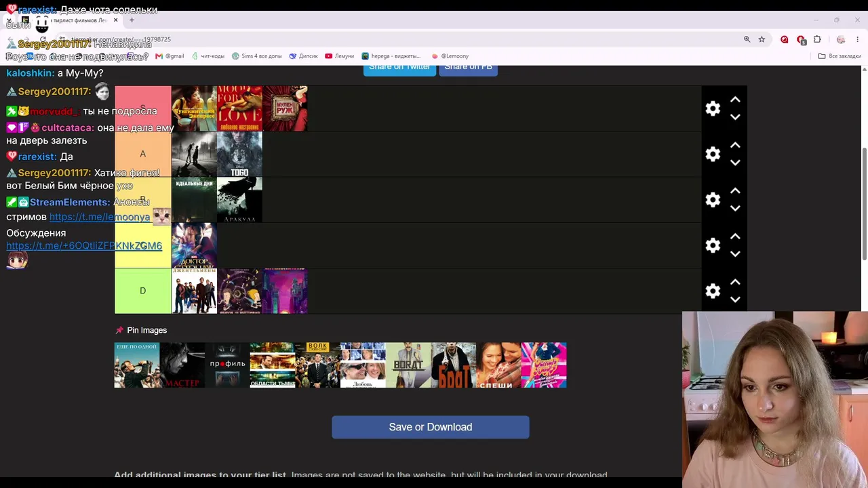Select the Chungking Express poster

[x=194, y=108]
